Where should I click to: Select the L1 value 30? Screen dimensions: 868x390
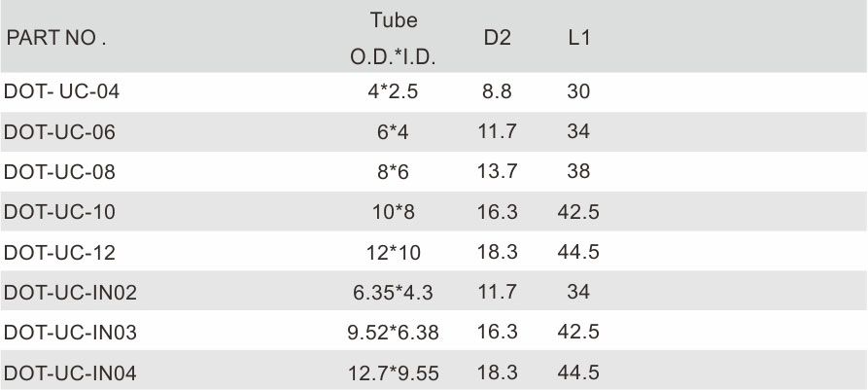point(578,91)
